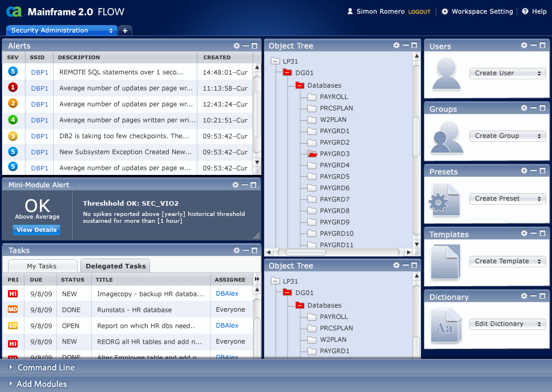The height and width of the screenshot is (392, 552).
Task: Click the Workspace Setting gear icon
Action: (445, 11)
